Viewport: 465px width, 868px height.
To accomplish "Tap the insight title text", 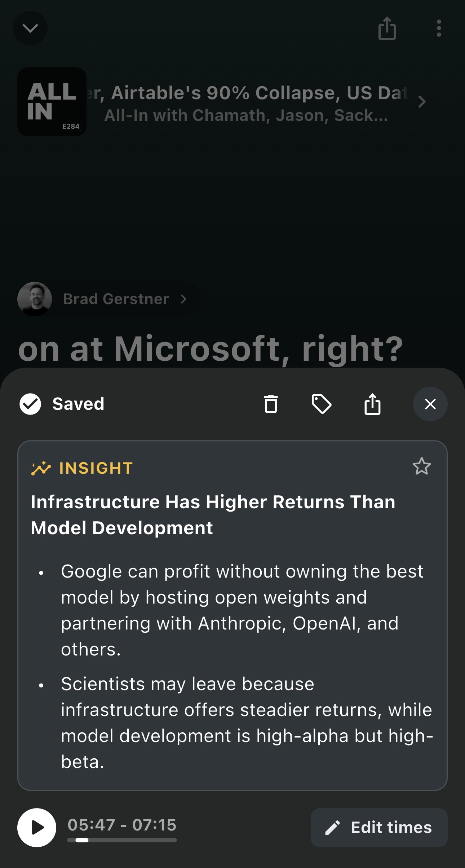I will point(213,515).
